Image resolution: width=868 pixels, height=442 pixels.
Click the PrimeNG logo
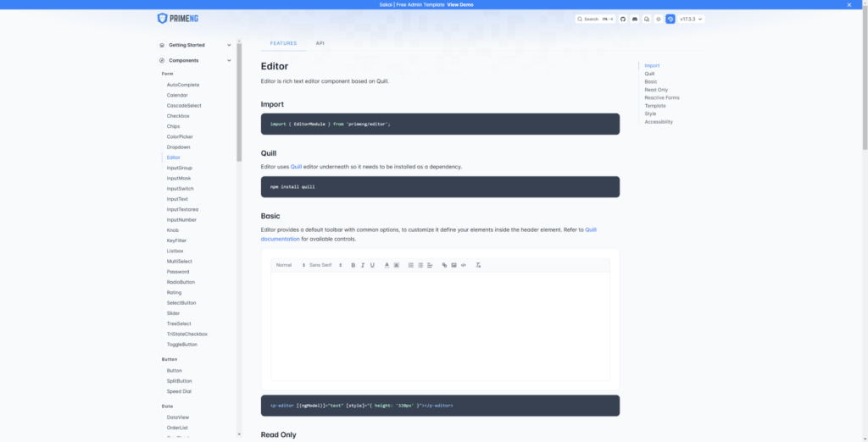(x=178, y=19)
